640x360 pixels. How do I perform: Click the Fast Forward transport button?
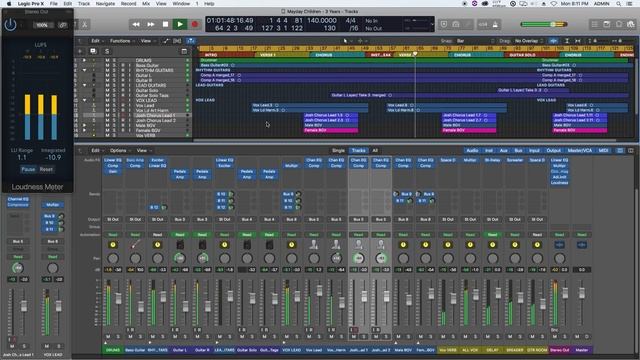(151, 24)
